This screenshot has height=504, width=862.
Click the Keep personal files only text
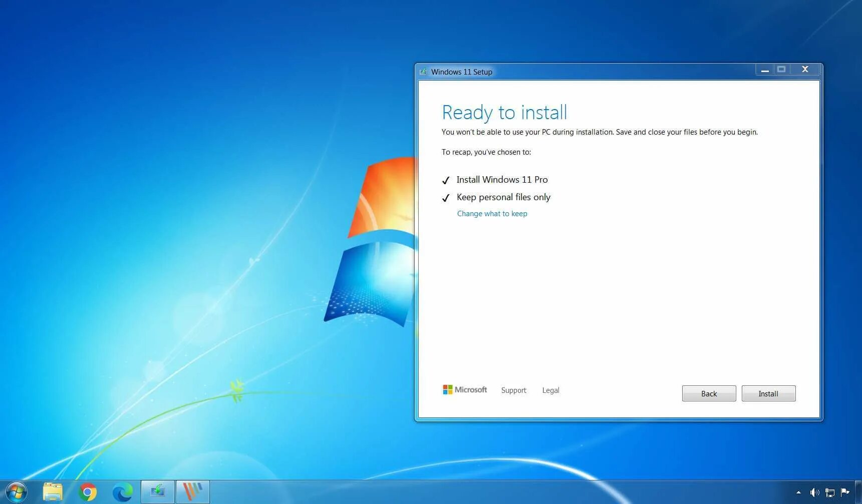pyautogui.click(x=503, y=197)
